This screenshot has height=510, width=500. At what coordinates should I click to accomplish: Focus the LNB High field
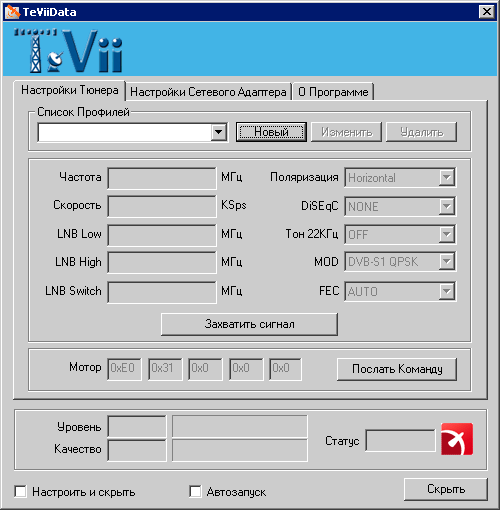click(x=162, y=262)
